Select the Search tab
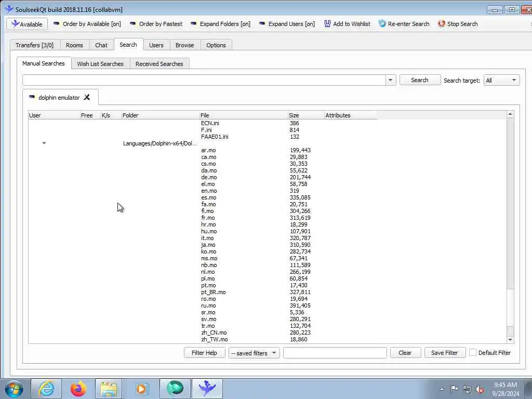 click(128, 45)
